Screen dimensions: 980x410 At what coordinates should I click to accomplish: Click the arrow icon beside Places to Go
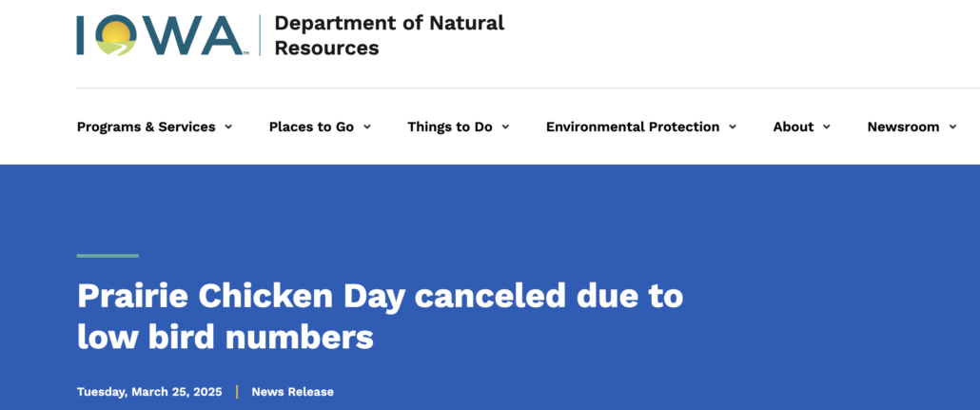click(x=367, y=127)
